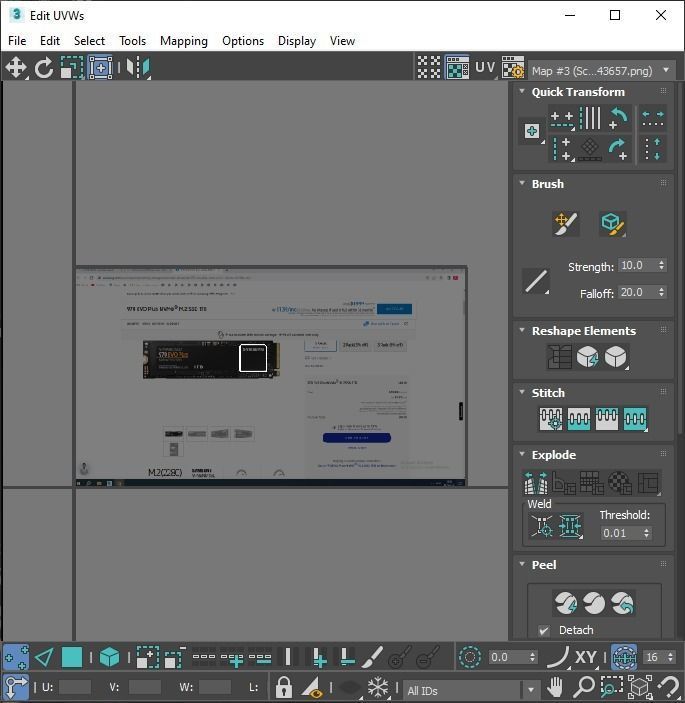This screenshot has height=703, width=685.
Task: Click the Weld Selected Subobjects icon
Action: tap(570, 525)
